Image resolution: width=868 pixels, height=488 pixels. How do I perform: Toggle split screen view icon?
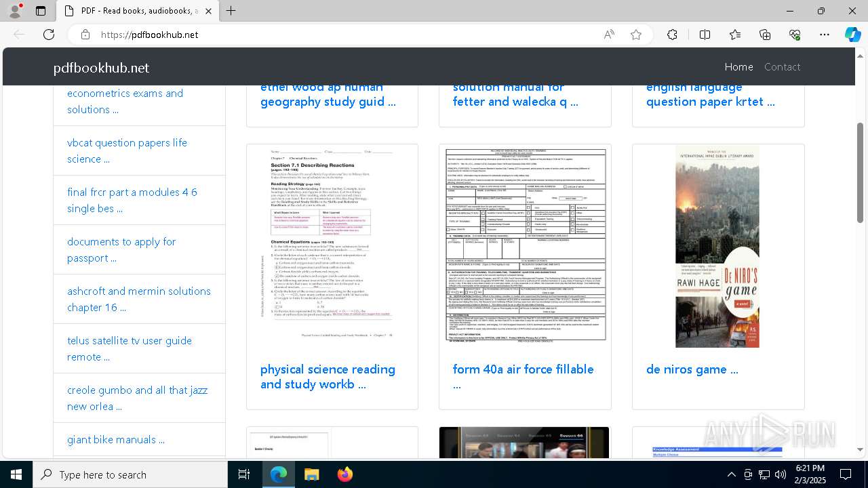[705, 35]
